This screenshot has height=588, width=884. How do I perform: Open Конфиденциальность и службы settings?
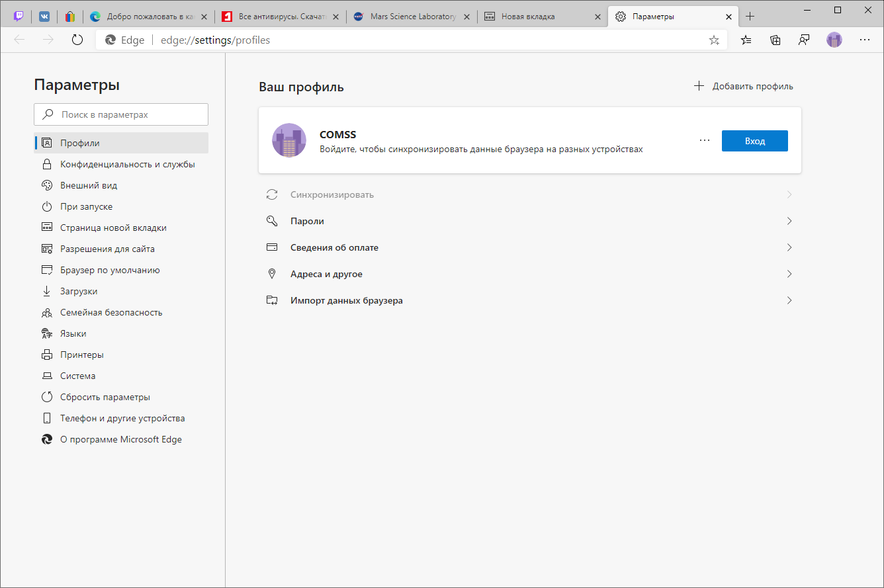click(x=127, y=164)
